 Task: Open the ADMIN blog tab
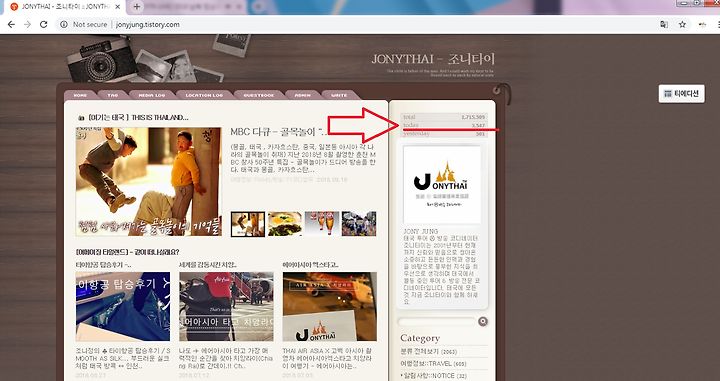[303, 95]
